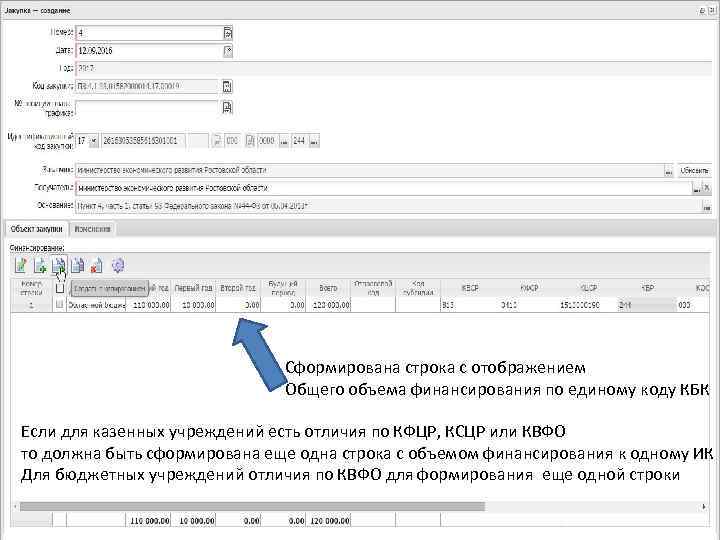Click the Заказчик field with ministry name
720x540 pixels.
point(370,170)
